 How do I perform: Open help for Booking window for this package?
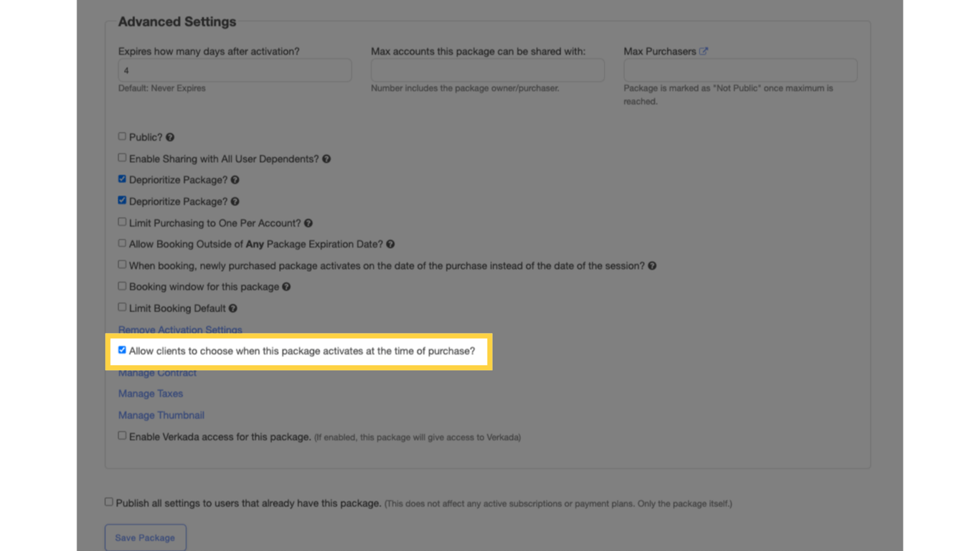pos(286,286)
